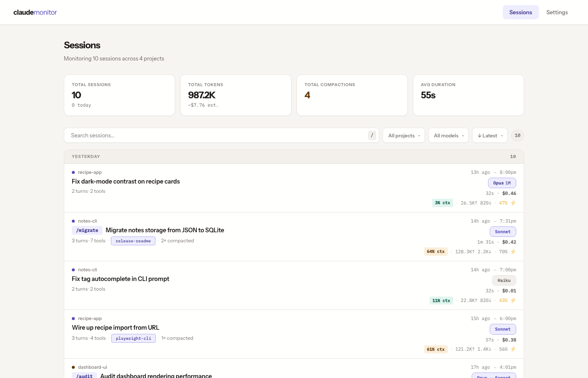
Task: Click the Haiku model badge
Action: tap(504, 281)
